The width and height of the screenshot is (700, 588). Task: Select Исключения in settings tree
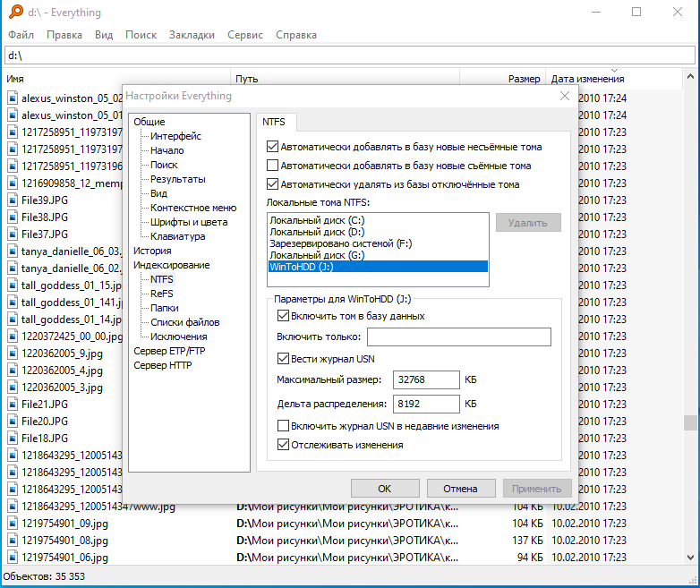(178, 337)
